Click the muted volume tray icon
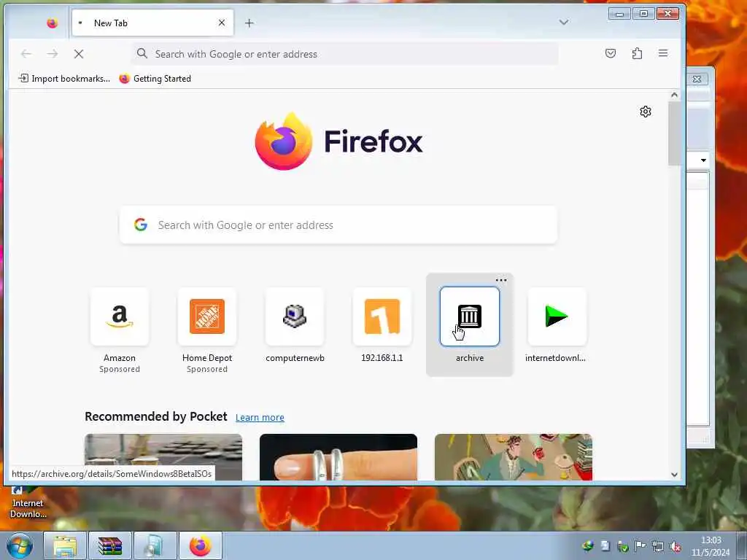Image resolution: width=747 pixels, height=560 pixels. click(x=676, y=546)
